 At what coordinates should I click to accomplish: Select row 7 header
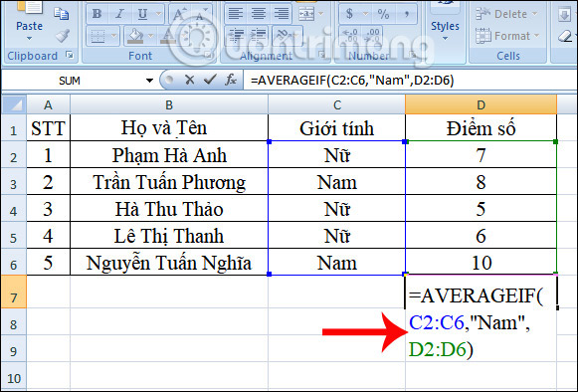(14, 293)
